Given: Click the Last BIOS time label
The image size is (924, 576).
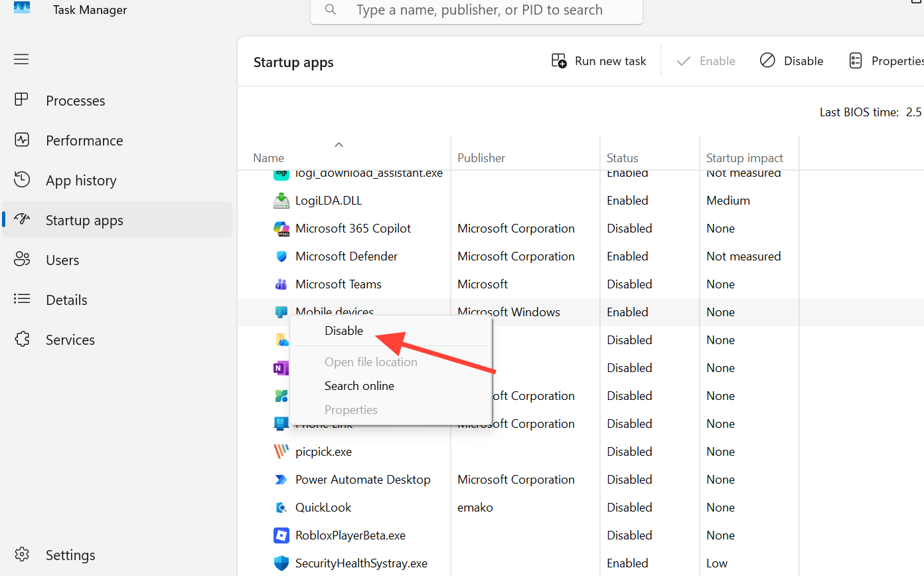Looking at the screenshot, I should (859, 112).
